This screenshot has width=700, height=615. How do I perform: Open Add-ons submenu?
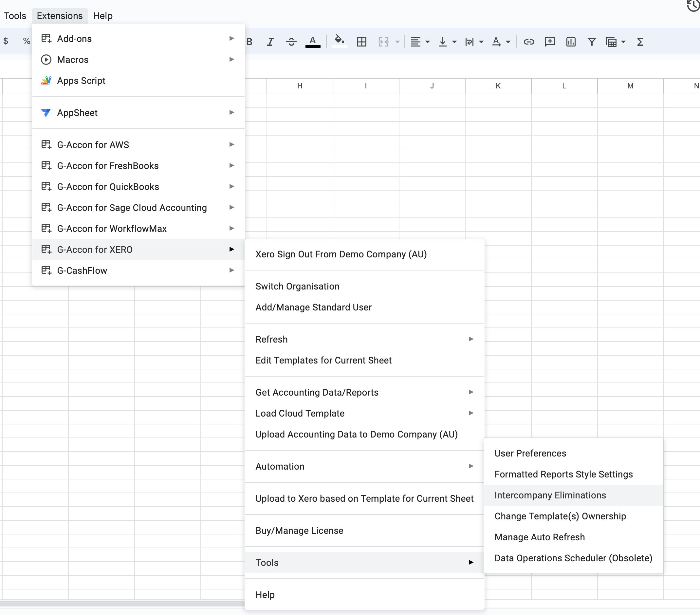pos(138,38)
